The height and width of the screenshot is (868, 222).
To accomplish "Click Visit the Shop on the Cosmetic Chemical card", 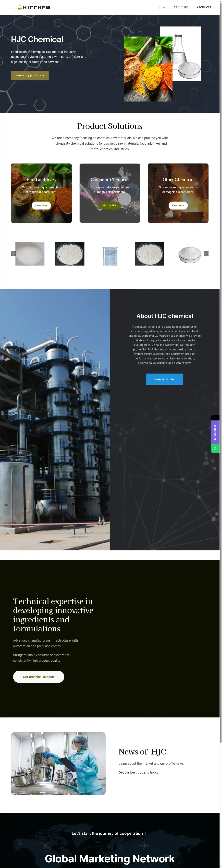I will pos(110,205).
